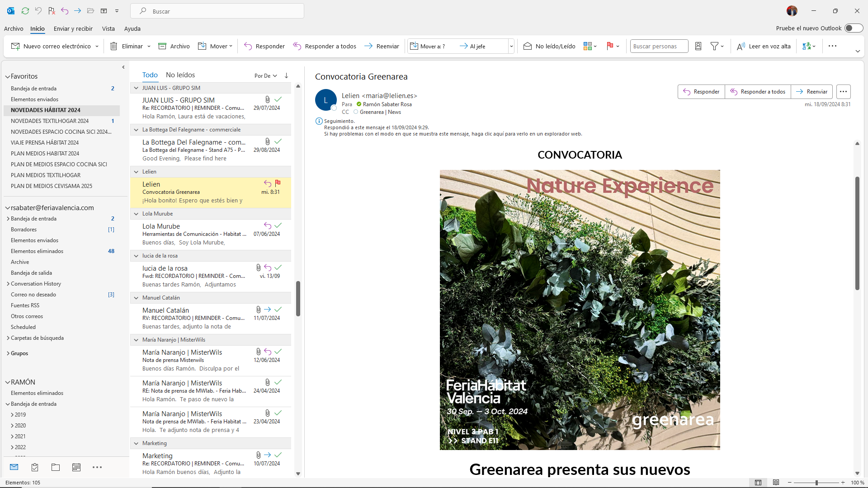Open the Manuel Catalán email
Viewport: 868px width, 488px height.
click(211, 319)
